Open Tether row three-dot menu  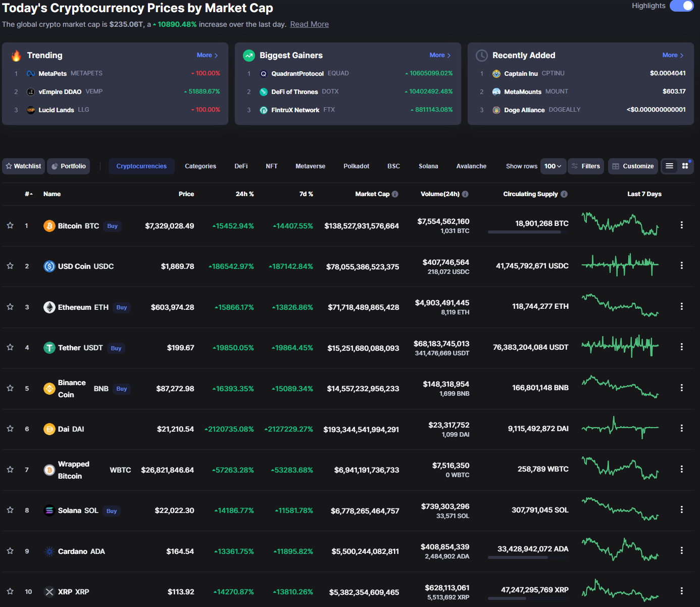pos(682,347)
